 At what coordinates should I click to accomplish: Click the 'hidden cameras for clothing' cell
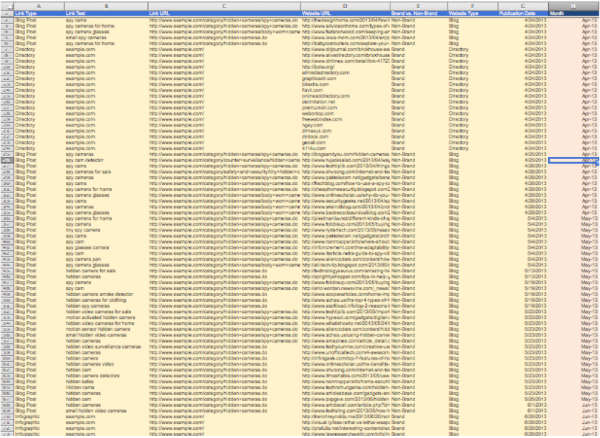(x=106, y=300)
